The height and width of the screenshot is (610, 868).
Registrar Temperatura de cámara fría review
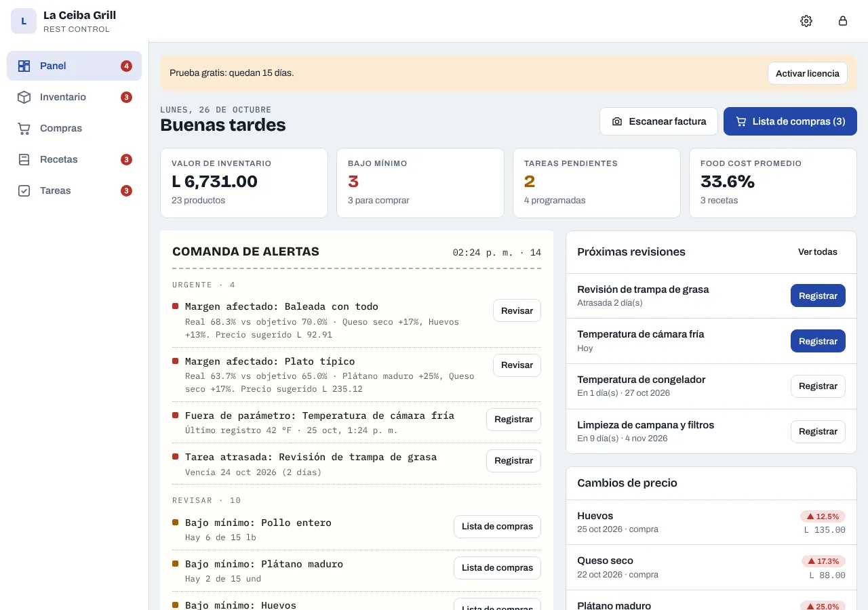tap(818, 341)
